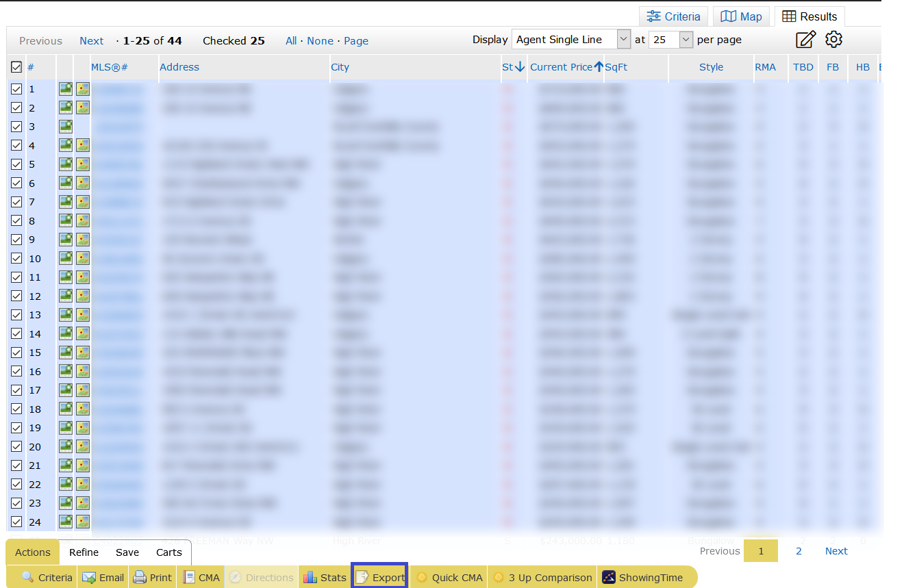Select the CMA tool at the bottom
Image resolution: width=904 pixels, height=588 pixels.
point(200,577)
